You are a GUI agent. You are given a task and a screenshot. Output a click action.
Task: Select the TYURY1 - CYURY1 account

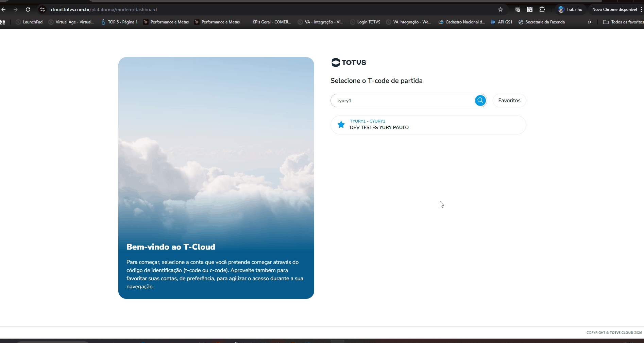pos(428,125)
